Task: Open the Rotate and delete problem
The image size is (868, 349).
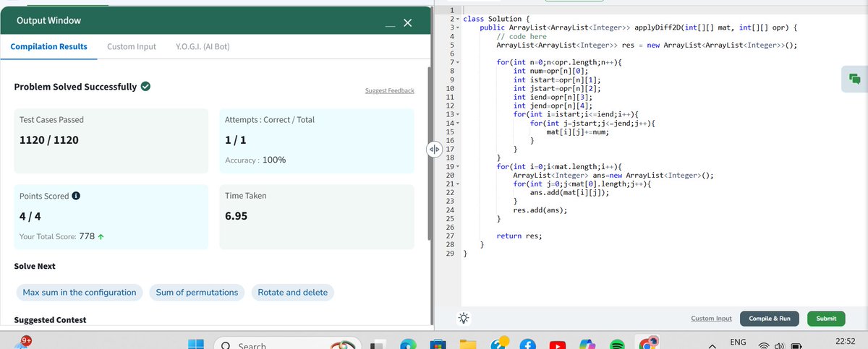Action: [293, 293]
